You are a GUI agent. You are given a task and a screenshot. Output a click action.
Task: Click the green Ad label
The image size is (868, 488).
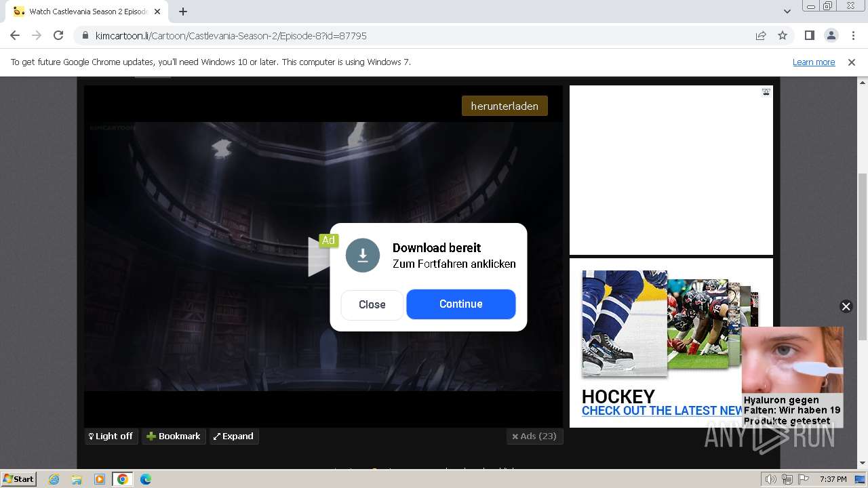(x=328, y=240)
